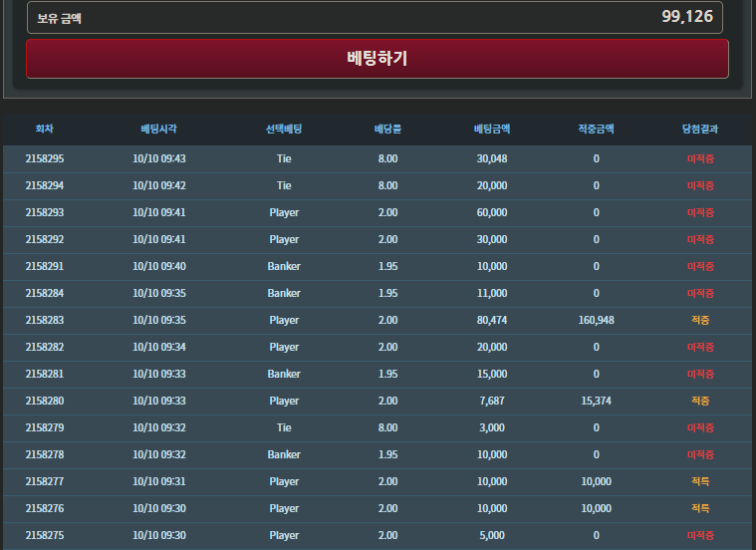Click the 베팅금액 column header
Viewport: 756px width, 550px height.
492,129
